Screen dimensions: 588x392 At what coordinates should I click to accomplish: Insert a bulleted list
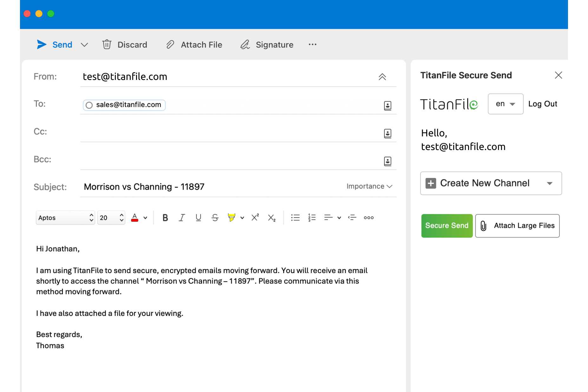(x=295, y=218)
